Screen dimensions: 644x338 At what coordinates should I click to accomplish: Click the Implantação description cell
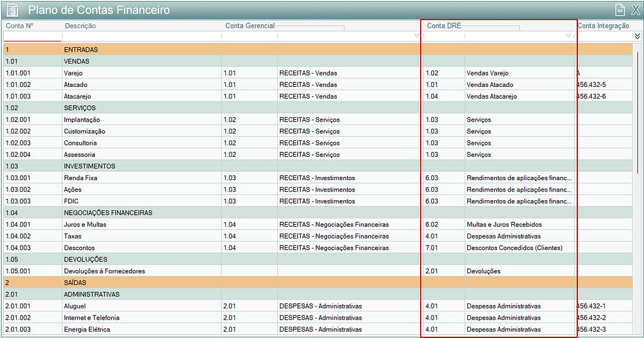pos(142,120)
